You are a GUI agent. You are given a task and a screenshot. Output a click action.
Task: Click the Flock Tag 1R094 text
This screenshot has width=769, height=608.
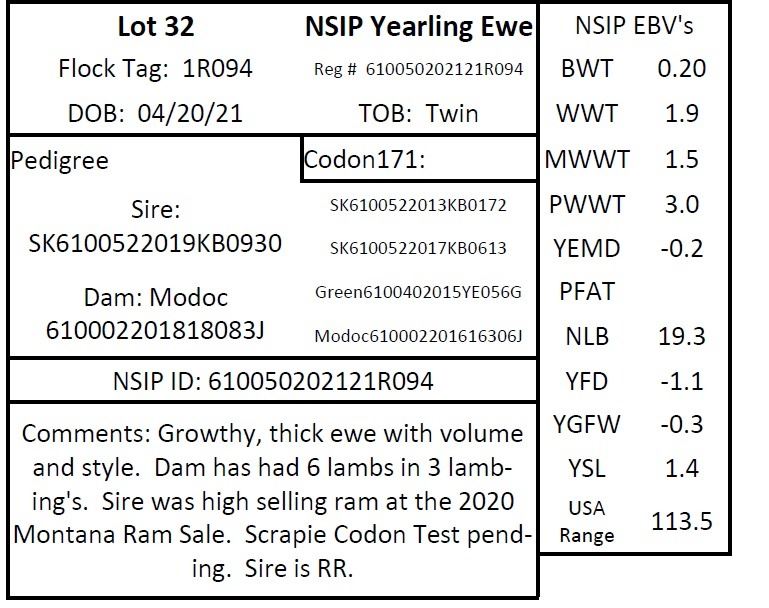pyautogui.click(x=155, y=69)
